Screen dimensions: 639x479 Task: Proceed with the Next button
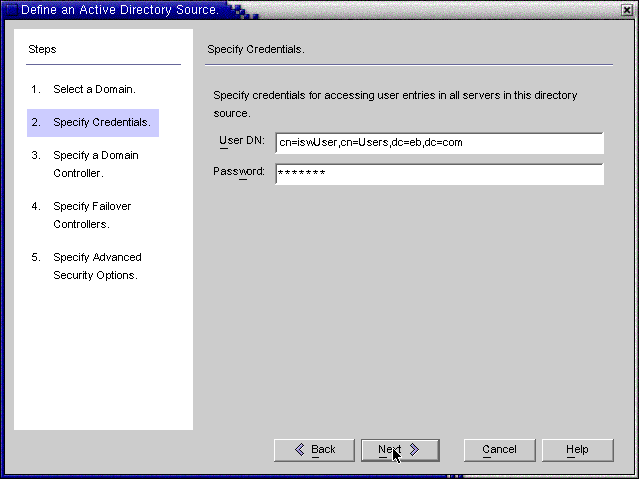click(x=400, y=450)
